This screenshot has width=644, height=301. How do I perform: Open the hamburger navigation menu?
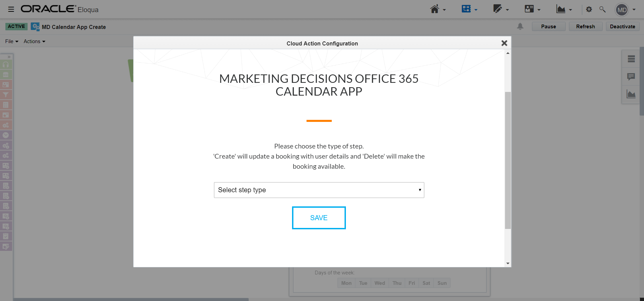(11, 9)
